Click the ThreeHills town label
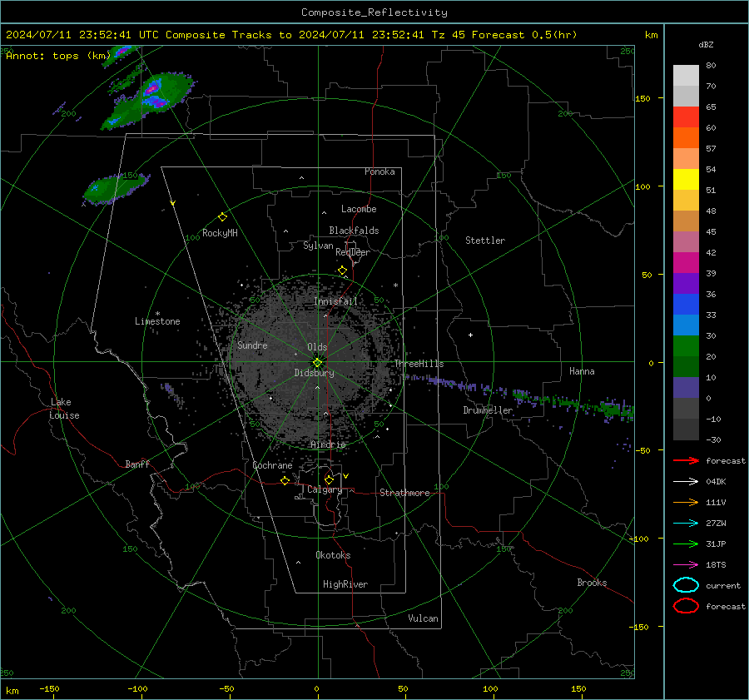Image resolution: width=749 pixels, height=700 pixels. (x=419, y=364)
